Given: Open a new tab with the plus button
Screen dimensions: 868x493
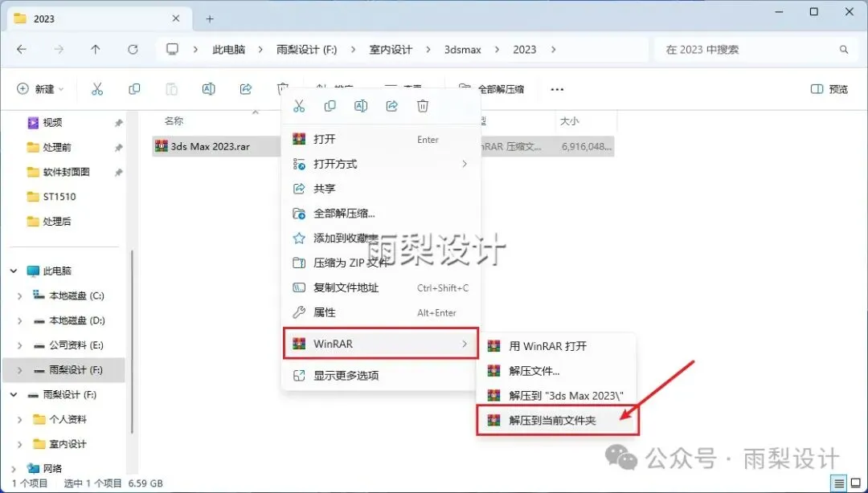Looking at the screenshot, I should pyautogui.click(x=210, y=18).
